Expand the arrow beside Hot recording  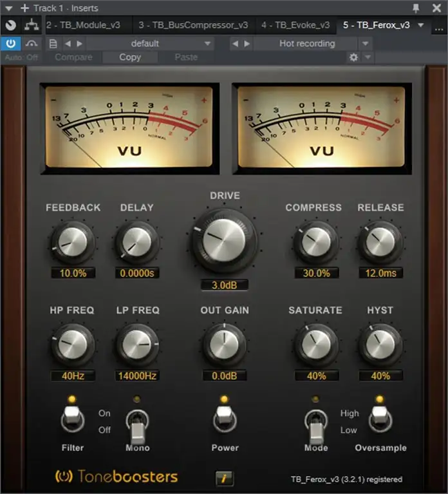pos(365,44)
